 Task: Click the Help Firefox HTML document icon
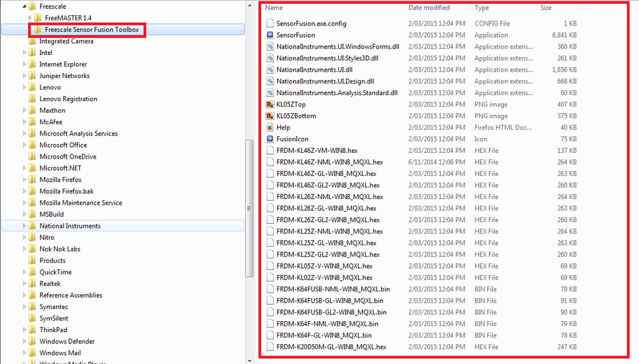[x=270, y=127]
